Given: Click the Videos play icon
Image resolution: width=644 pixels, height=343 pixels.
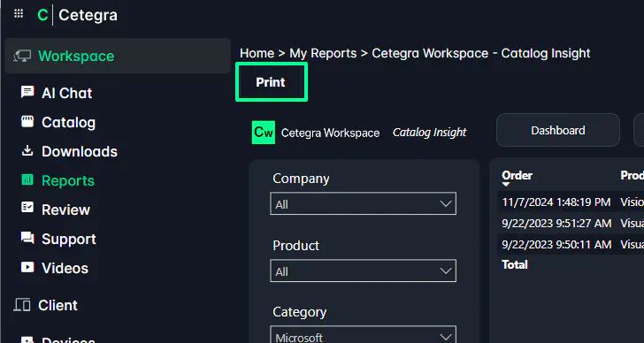Looking at the screenshot, I should coord(27,268).
